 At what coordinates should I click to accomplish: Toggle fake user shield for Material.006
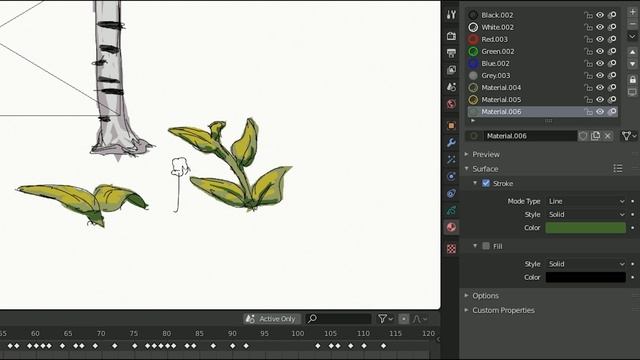(583, 136)
